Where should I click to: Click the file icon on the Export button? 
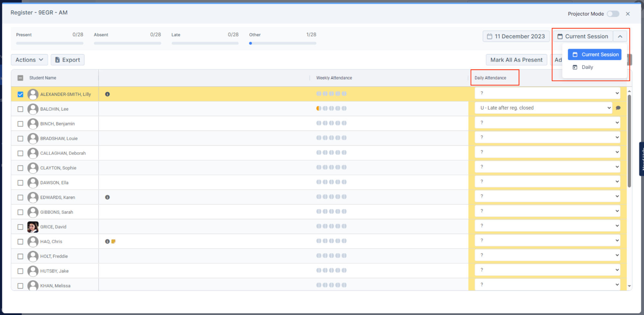(58, 60)
